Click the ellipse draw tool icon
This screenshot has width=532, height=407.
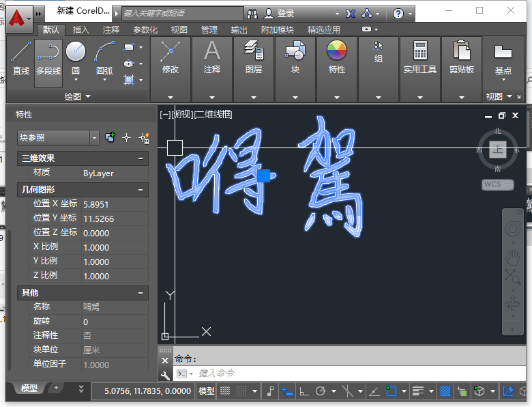point(129,64)
